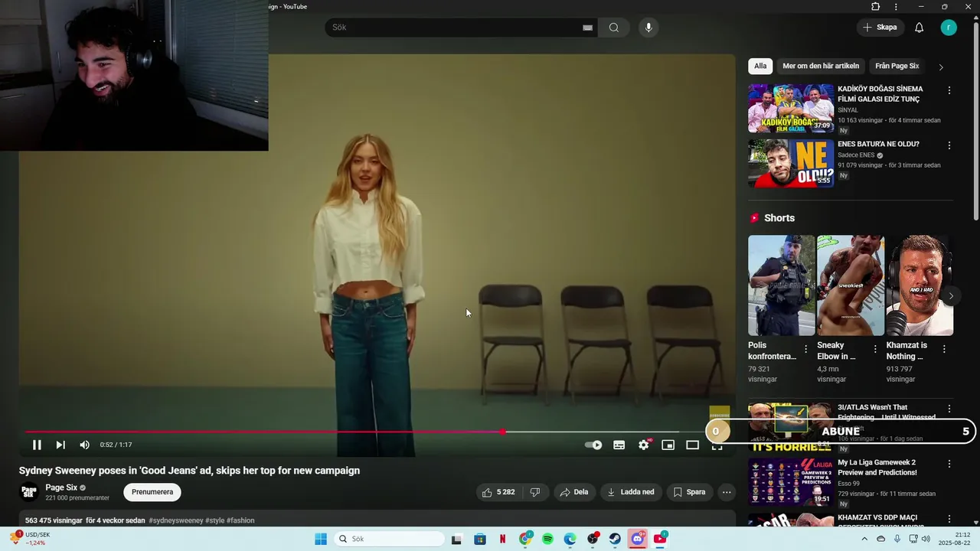Open Google Chrome from the taskbar
Viewport: 980px width, 551px height.
[525, 539]
